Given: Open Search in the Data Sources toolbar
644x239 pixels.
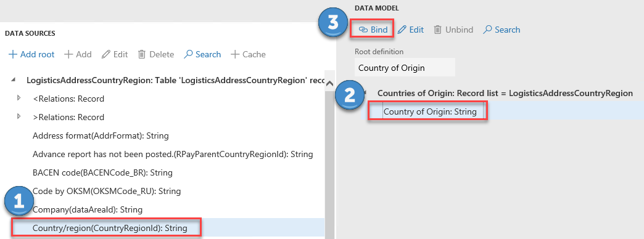Looking at the screenshot, I should [x=202, y=54].
